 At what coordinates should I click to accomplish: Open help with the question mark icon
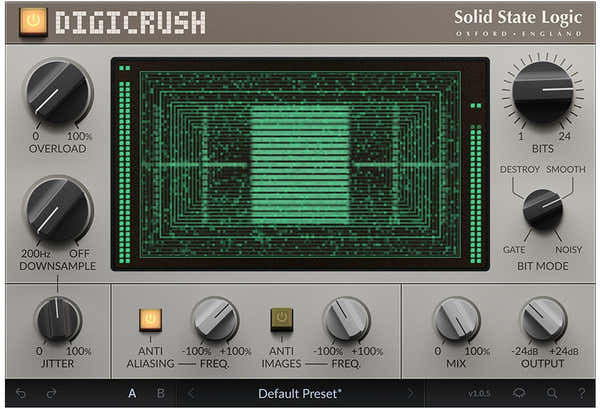pos(582,393)
